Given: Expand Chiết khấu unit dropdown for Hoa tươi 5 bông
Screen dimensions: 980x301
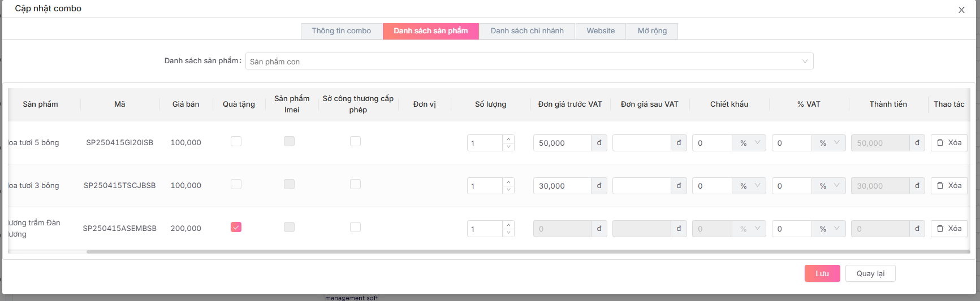Looking at the screenshot, I should [x=749, y=143].
